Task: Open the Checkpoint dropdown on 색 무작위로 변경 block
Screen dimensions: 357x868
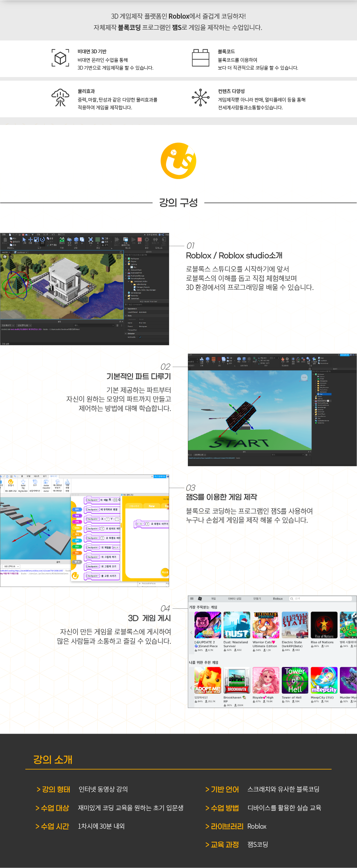Action: pyautogui.click(x=92, y=510)
